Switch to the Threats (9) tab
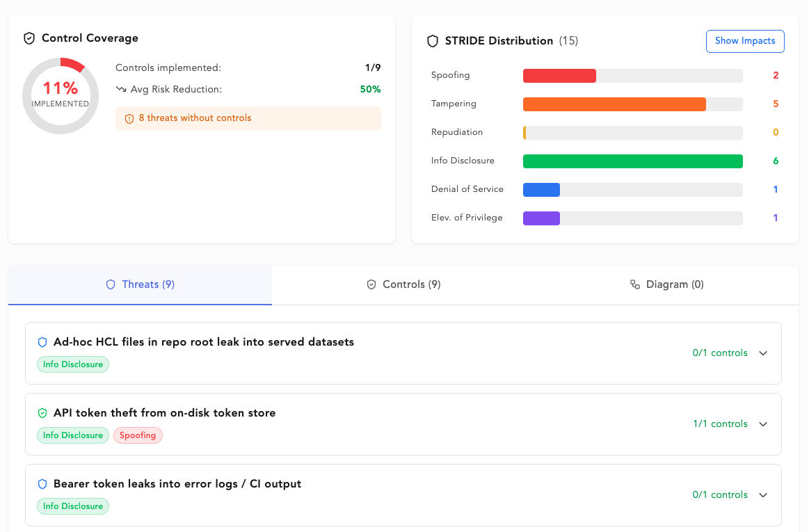Viewport: 809px width, 532px height. coord(140,285)
